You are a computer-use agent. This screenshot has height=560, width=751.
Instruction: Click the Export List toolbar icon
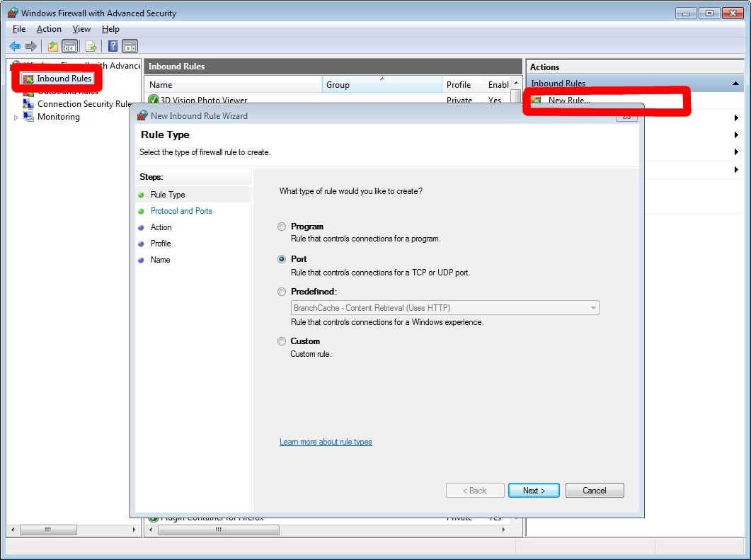pyautogui.click(x=91, y=47)
